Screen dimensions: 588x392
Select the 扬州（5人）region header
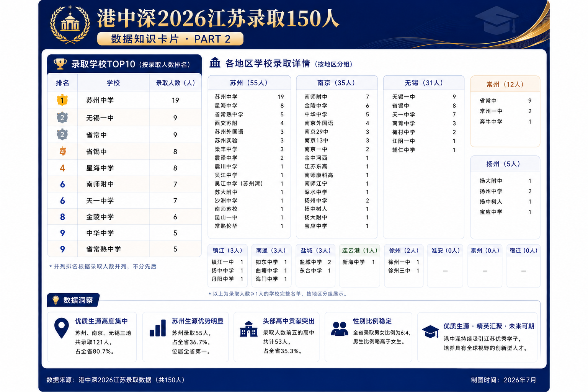(505, 164)
